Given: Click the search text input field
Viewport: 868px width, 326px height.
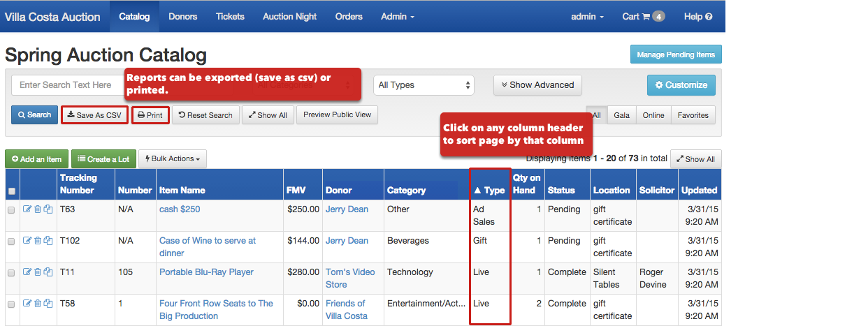Looking at the screenshot, I should click(66, 85).
